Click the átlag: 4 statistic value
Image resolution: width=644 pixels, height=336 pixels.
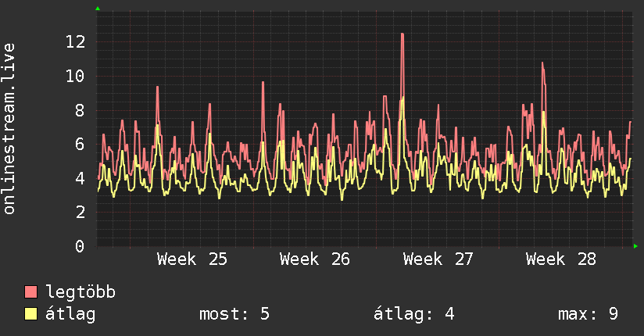point(414,314)
